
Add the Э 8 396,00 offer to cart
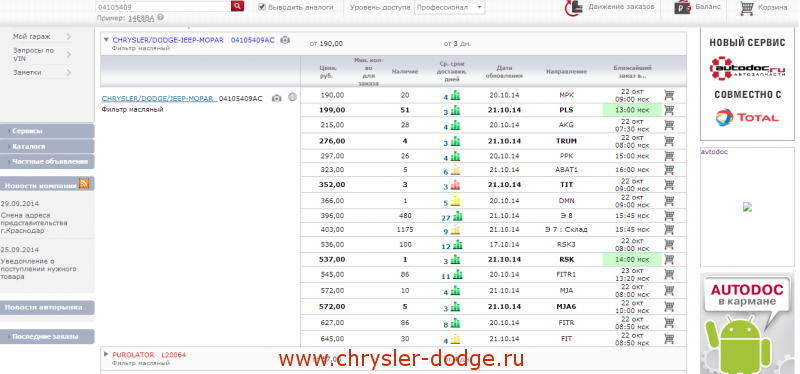coord(669,215)
